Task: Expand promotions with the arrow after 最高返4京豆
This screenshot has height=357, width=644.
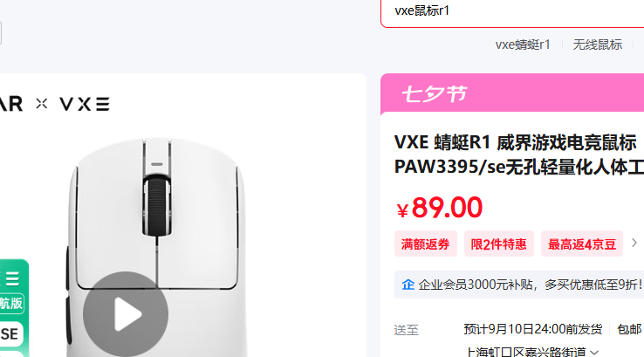Action: [x=634, y=243]
